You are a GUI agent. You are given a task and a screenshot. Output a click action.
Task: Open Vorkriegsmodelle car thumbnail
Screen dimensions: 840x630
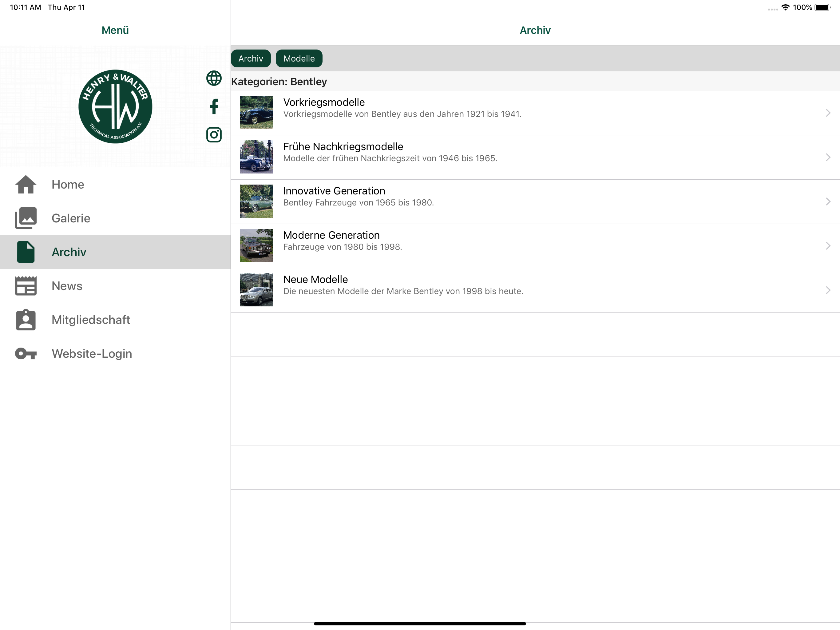pyautogui.click(x=256, y=113)
